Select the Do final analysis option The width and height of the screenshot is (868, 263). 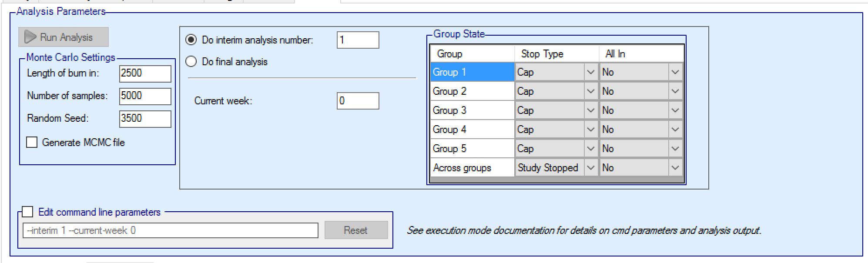click(x=191, y=62)
